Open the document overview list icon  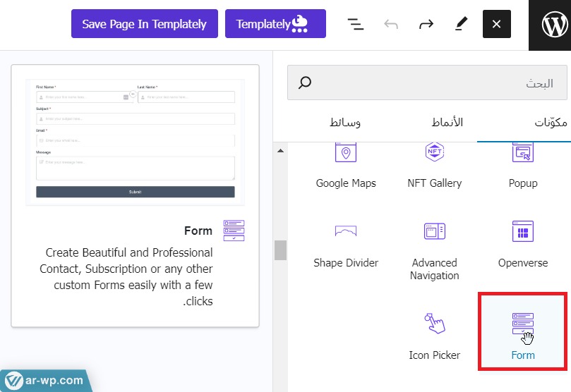click(x=355, y=25)
